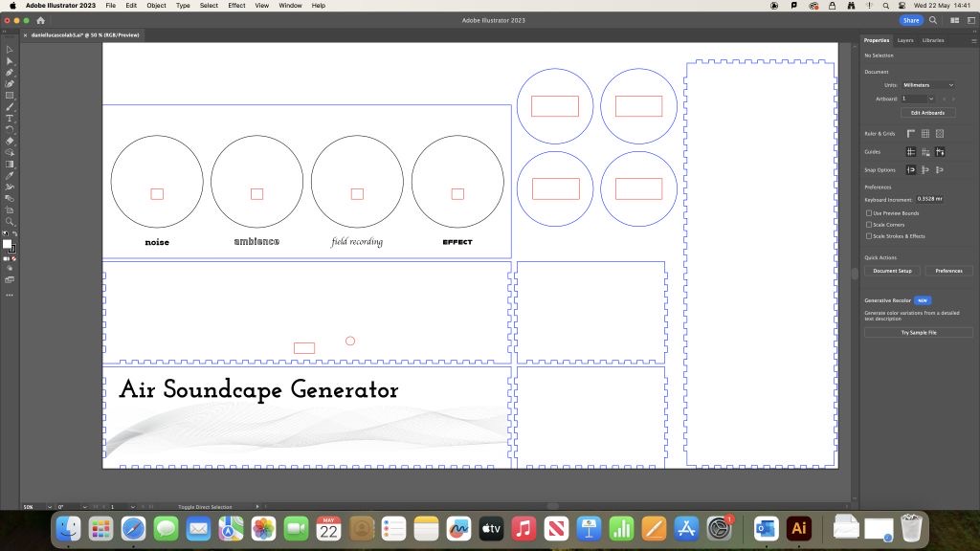
Task: Select the Type tool
Action: point(10,118)
